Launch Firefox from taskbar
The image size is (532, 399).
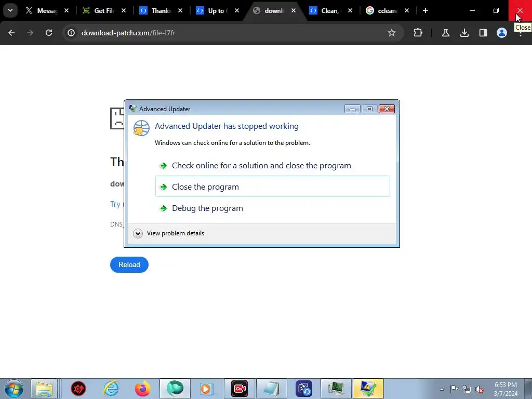coord(142,389)
